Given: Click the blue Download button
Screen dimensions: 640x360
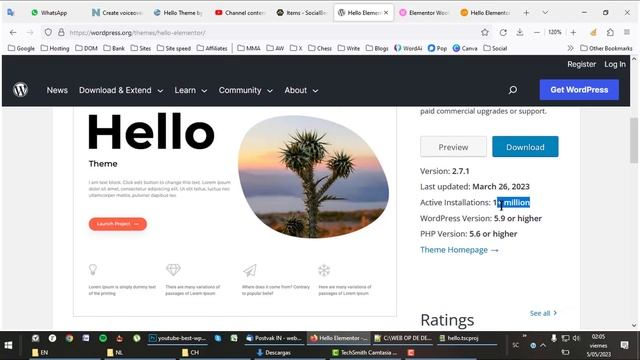Looking at the screenshot, I should pos(525,147).
